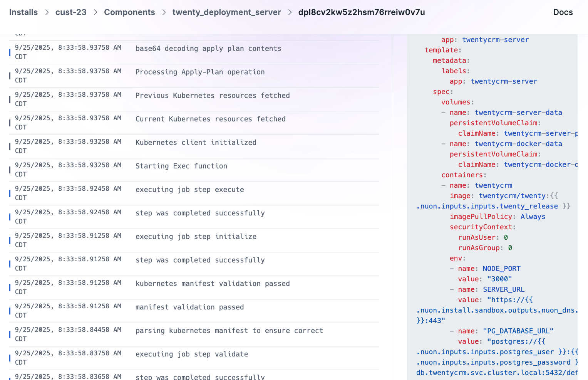Select twenty_deployment_server in the breadcrumb trail
Image resolution: width=588 pixels, height=380 pixels.
click(226, 12)
